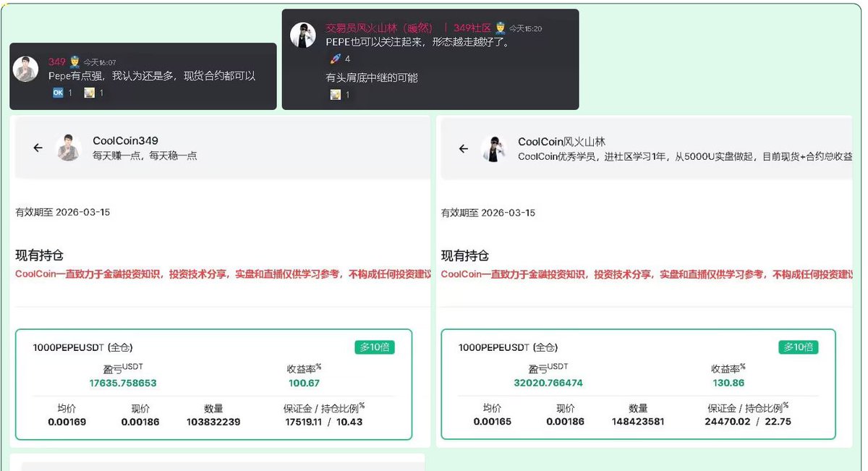This screenshot has width=868, height=471.
Task: Go back from the CoolCoin349 profile
Action: coord(38,148)
